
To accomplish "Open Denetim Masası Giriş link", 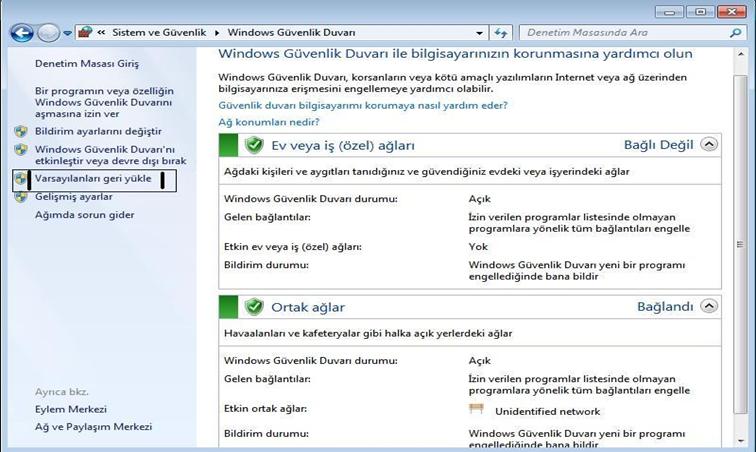I will click(x=87, y=64).
